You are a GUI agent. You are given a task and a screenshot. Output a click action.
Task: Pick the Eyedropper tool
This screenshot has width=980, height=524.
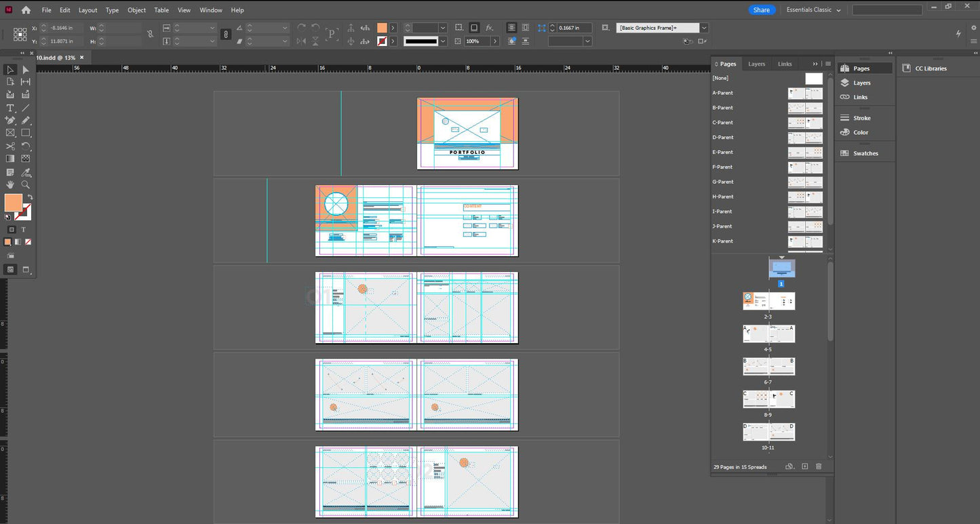coord(26,172)
